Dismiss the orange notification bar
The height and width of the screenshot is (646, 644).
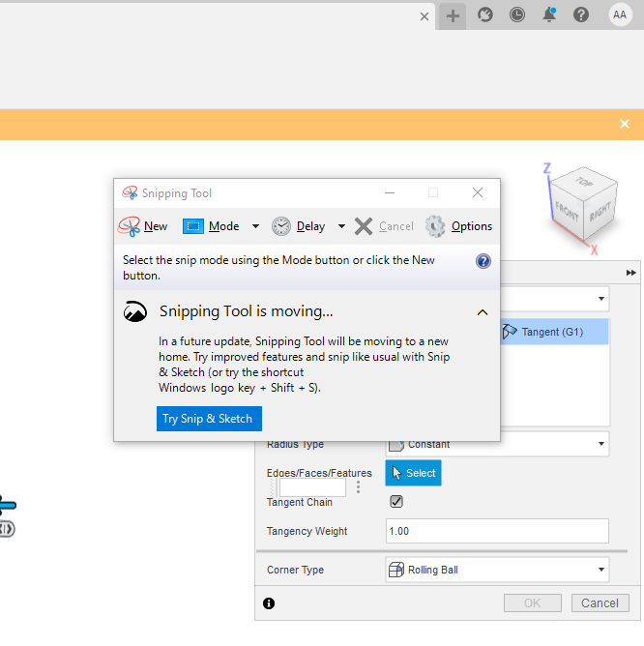[x=625, y=124]
